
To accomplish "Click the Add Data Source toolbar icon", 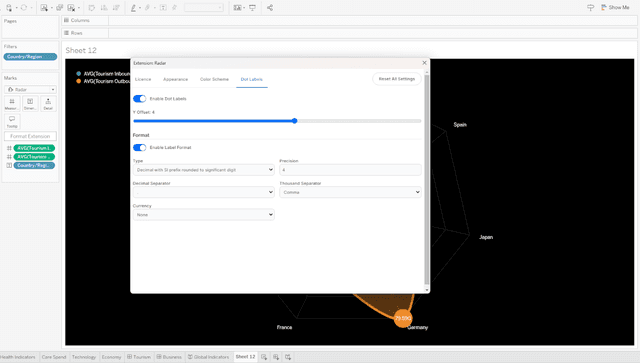I will tap(9, 7).
